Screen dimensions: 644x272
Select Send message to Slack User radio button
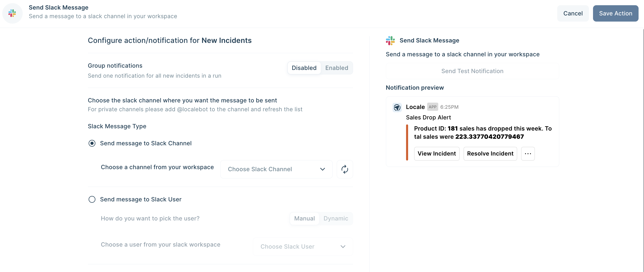(92, 199)
